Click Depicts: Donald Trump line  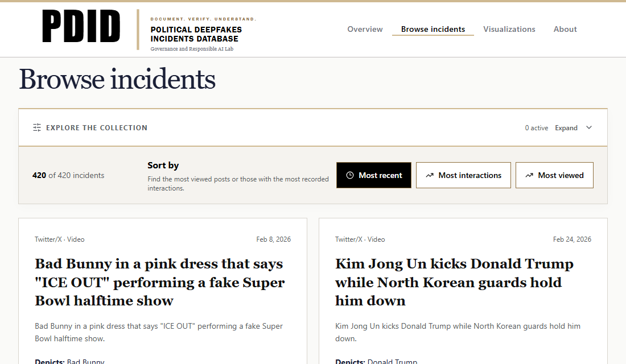[x=376, y=361]
